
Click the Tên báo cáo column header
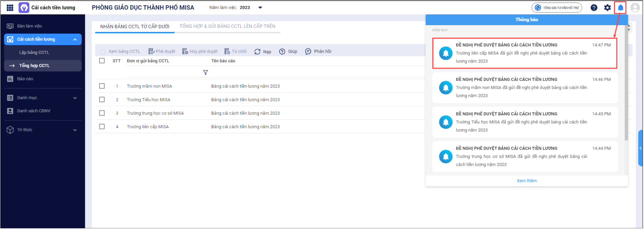(223, 61)
